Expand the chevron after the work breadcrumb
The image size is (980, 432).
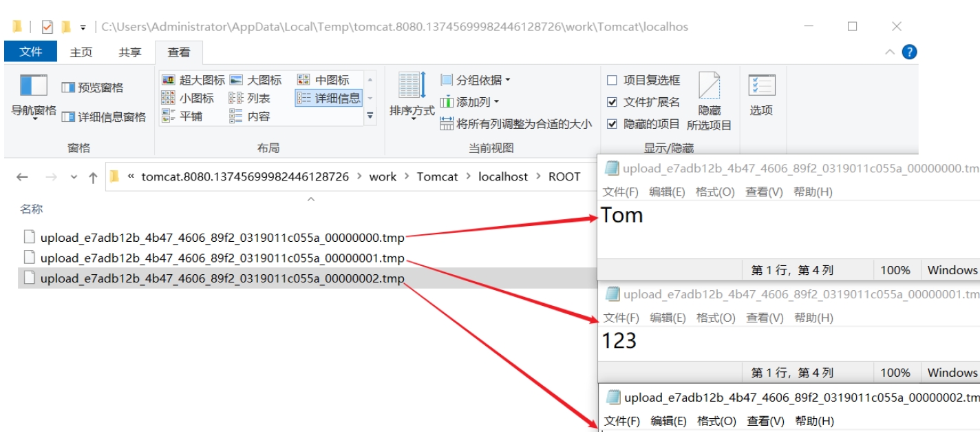click(407, 176)
